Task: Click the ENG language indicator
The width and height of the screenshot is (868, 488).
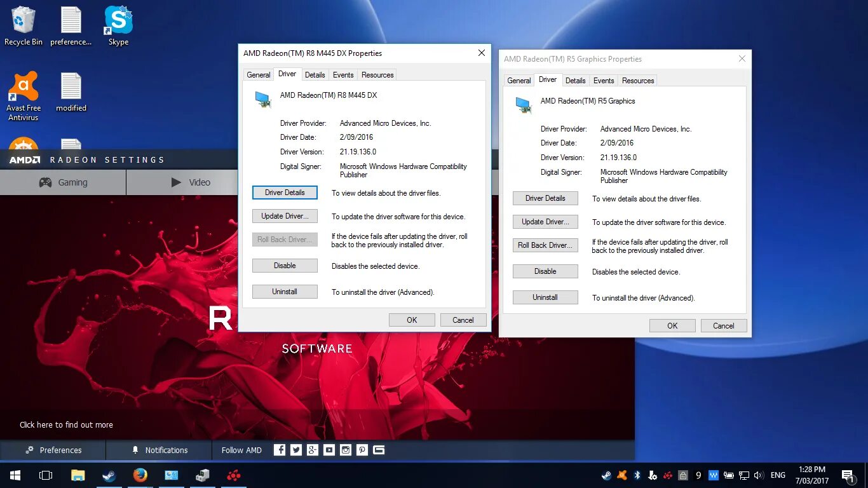Action: click(x=778, y=475)
